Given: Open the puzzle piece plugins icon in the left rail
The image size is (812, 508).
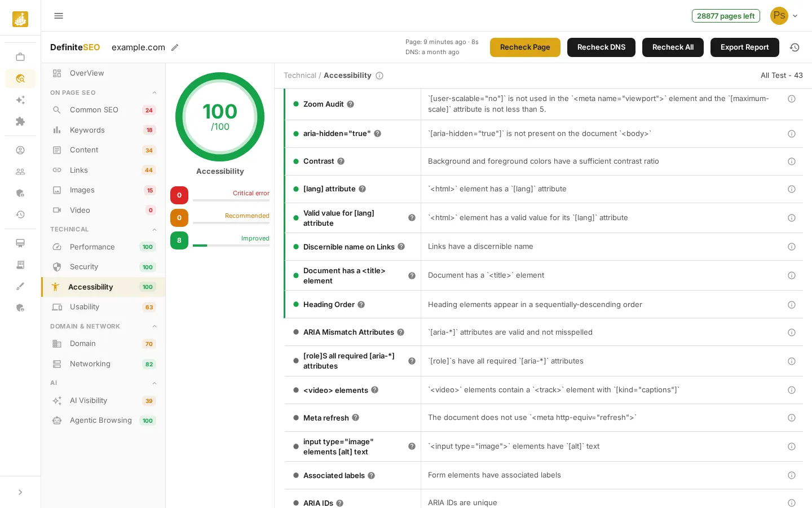Looking at the screenshot, I should [20, 121].
